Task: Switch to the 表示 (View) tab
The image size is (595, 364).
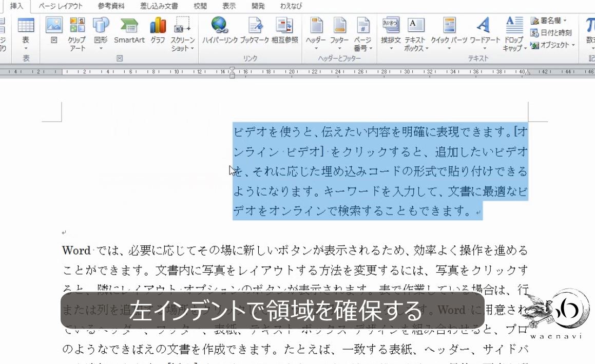Action: pos(229,6)
